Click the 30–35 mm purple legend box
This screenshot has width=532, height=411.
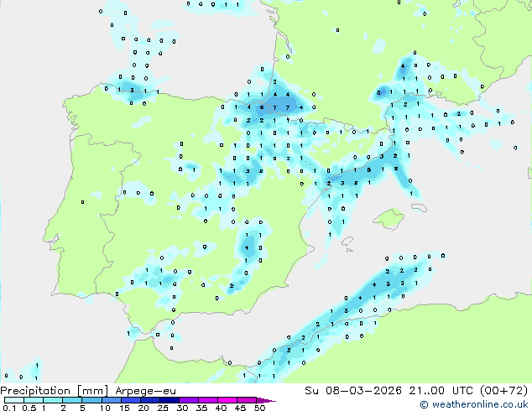(189, 400)
